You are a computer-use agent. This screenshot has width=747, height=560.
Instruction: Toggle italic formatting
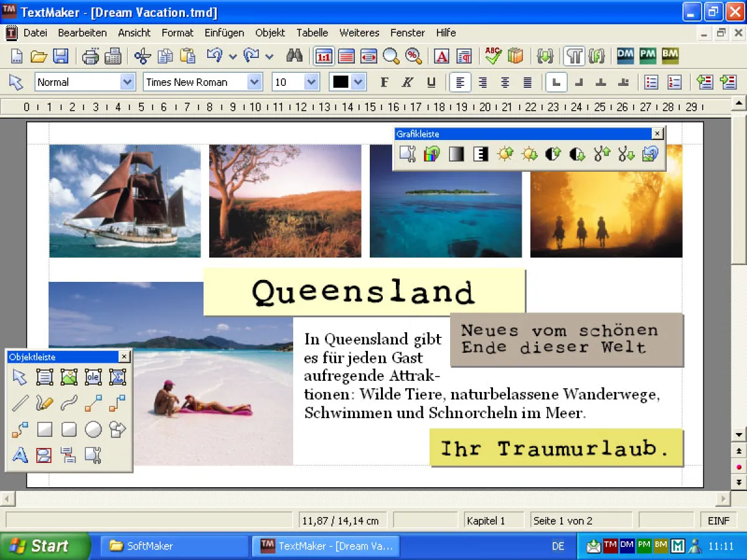click(407, 82)
